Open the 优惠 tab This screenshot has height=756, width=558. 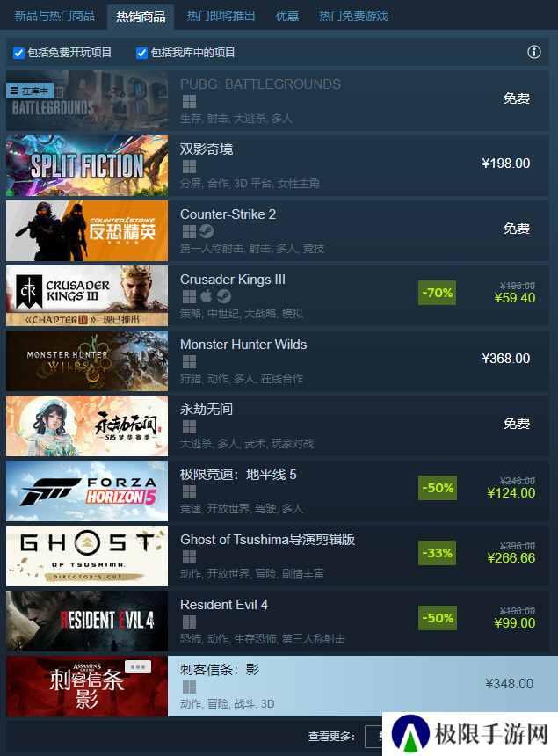pos(287,16)
